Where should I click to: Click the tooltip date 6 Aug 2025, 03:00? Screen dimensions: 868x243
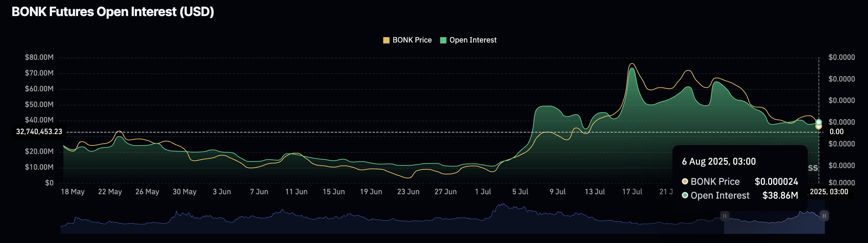[x=719, y=161]
